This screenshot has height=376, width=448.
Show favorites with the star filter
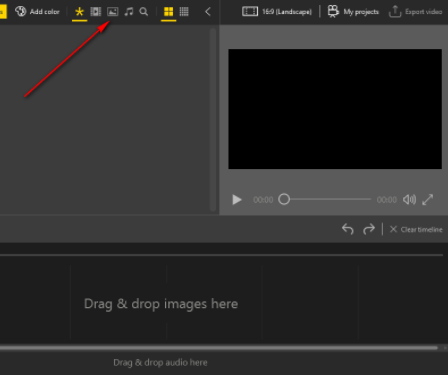(79, 12)
